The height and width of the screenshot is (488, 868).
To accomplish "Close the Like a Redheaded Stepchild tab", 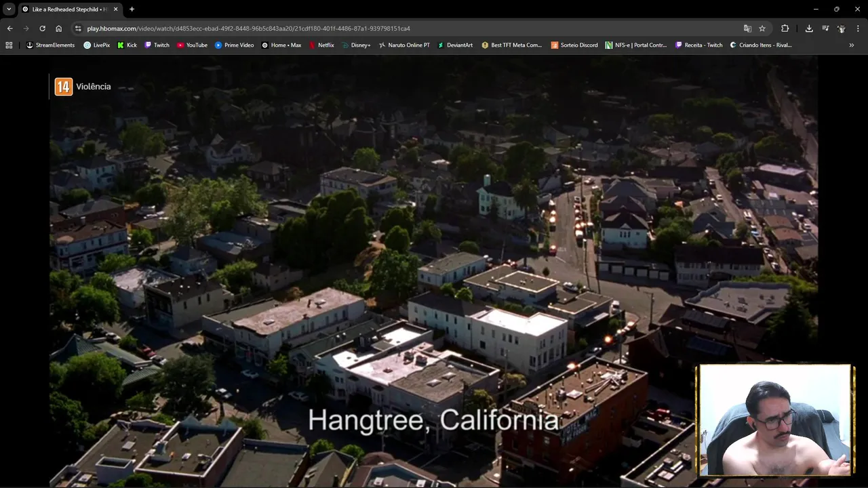I will 115,9.
